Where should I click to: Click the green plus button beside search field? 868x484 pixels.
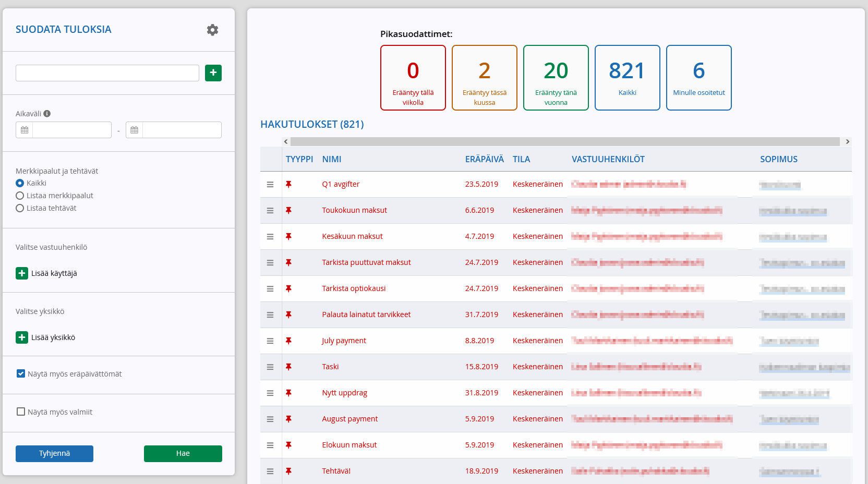pyautogui.click(x=213, y=73)
